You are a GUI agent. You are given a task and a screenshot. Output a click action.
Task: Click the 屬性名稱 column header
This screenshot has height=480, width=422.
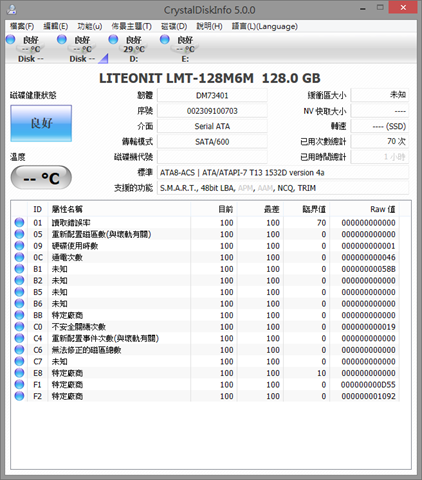pyautogui.click(x=119, y=209)
